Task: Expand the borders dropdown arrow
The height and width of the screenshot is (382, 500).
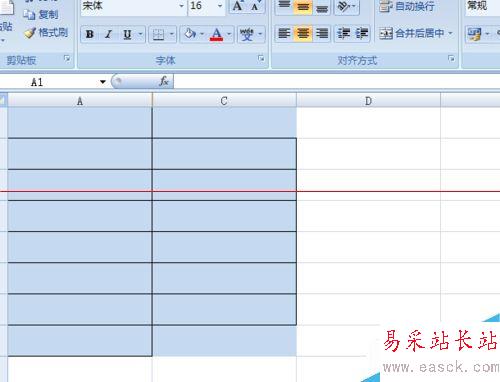Action: (172, 34)
